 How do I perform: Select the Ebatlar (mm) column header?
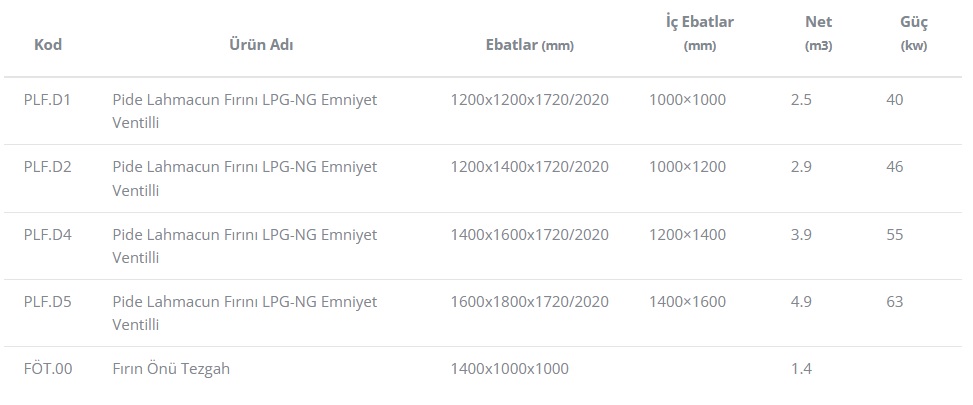coord(530,45)
